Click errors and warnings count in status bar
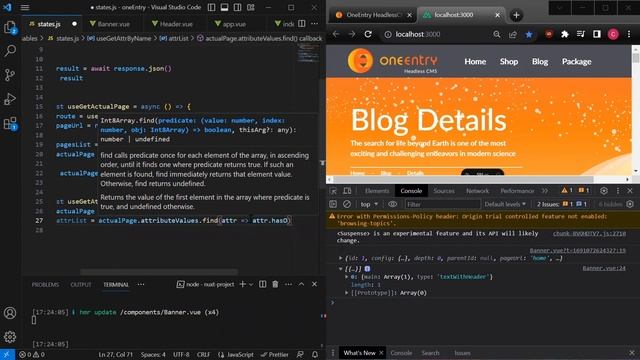640x360 pixels. coord(32,355)
